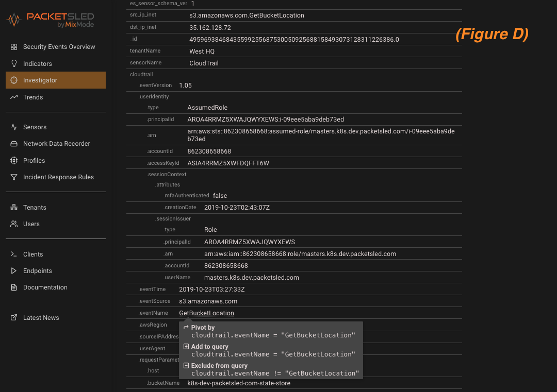Exclude eventName GetBucketLocation from query
557x392 pixels.
click(271, 370)
